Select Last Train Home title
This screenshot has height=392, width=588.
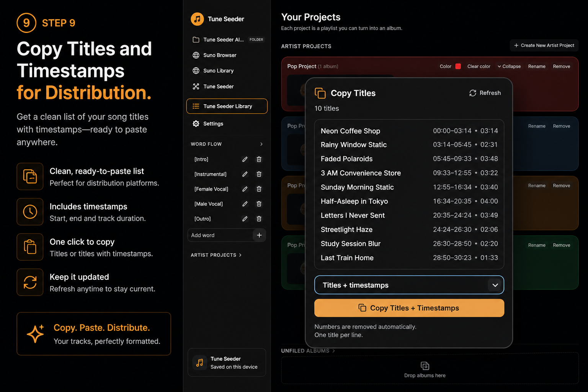[347, 258]
